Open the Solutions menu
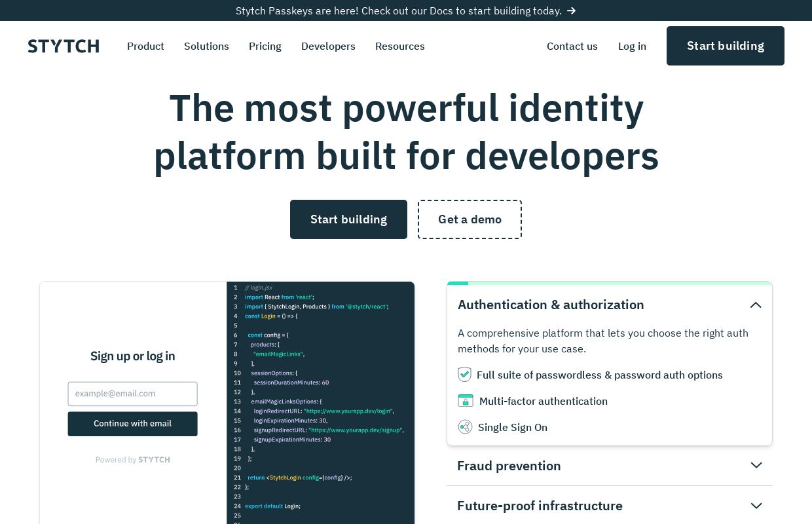812x524 pixels. pyautogui.click(x=206, y=46)
